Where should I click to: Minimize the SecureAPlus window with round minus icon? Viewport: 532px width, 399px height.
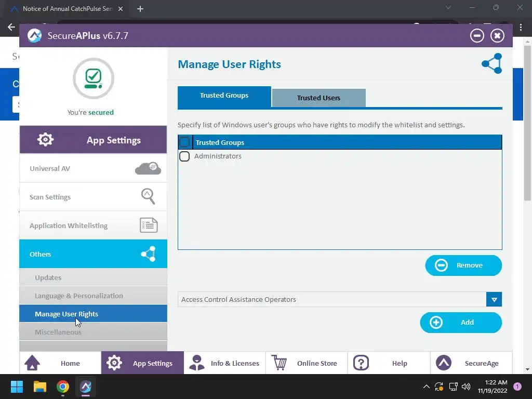click(477, 36)
